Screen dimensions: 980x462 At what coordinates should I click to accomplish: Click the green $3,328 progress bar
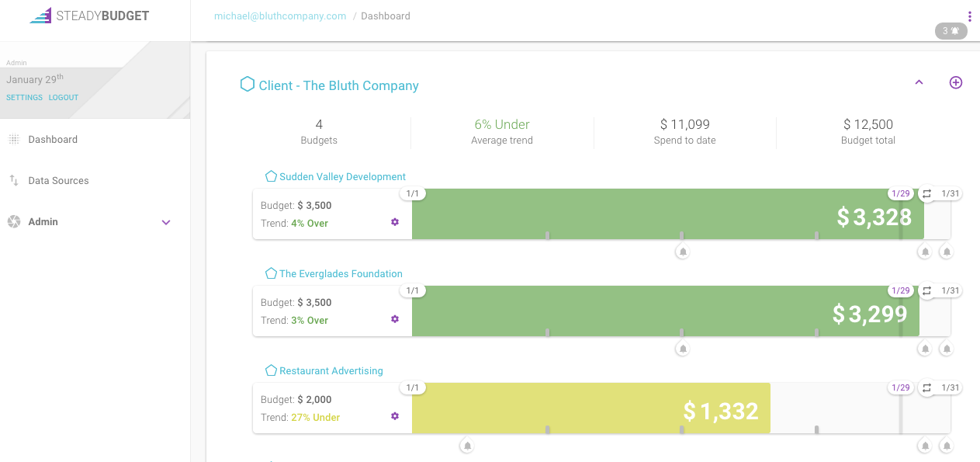pyautogui.click(x=668, y=214)
